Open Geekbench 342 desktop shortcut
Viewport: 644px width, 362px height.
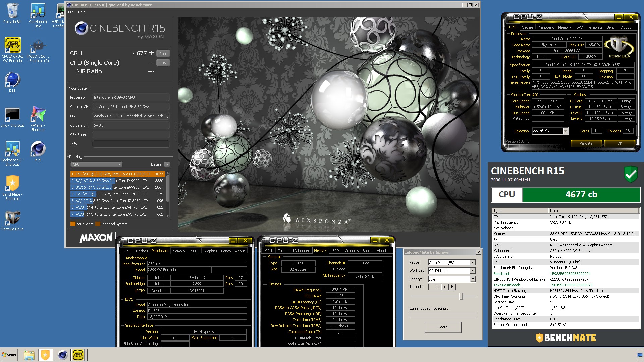(38, 15)
